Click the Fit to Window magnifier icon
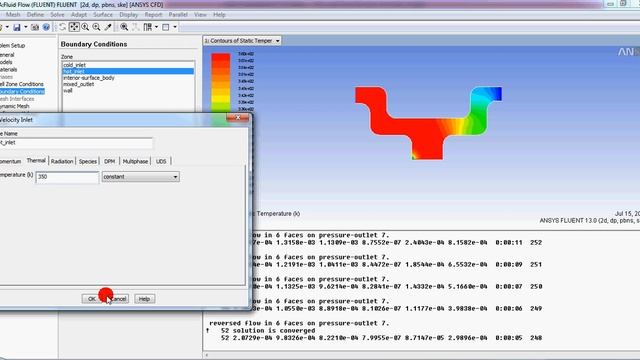Image resolution: width=640 pixels, height=360 pixels. coord(124,27)
